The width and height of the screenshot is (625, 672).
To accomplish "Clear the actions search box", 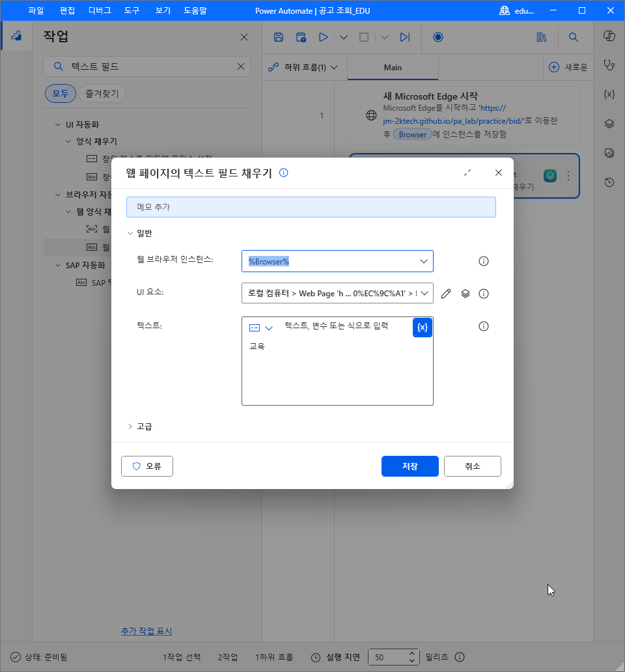I will pyautogui.click(x=241, y=66).
